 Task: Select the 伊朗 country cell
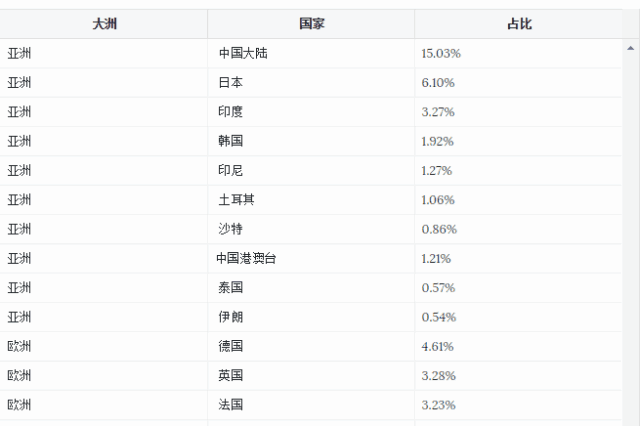coord(231,317)
